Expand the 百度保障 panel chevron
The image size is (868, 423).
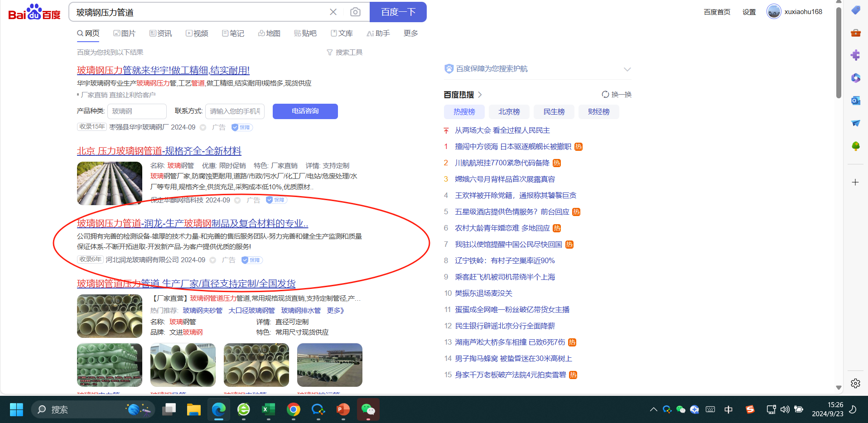click(x=627, y=69)
